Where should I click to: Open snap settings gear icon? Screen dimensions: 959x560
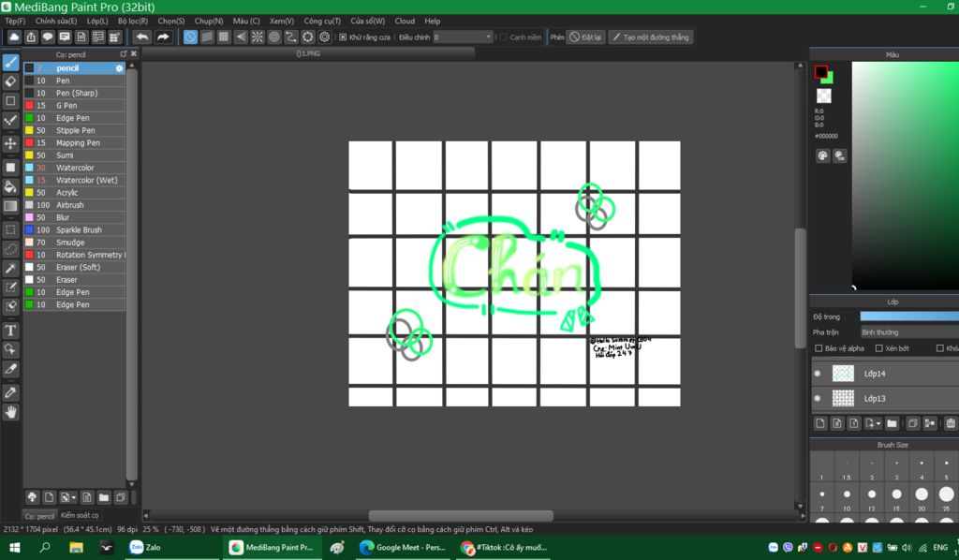tap(325, 37)
